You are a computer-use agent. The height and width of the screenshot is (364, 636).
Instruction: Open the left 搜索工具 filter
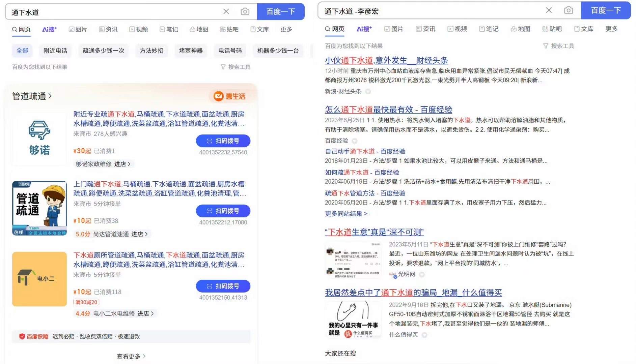[236, 67]
